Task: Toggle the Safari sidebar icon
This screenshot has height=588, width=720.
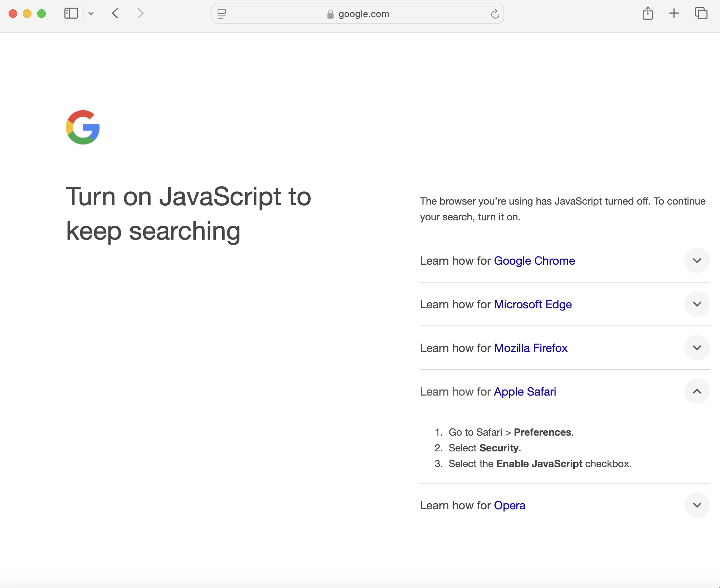Action: (71, 14)
